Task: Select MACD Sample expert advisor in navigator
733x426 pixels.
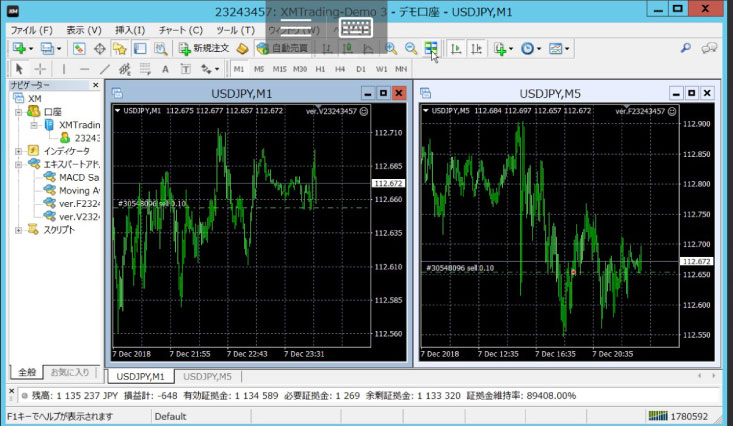Action: pos(77,177)
